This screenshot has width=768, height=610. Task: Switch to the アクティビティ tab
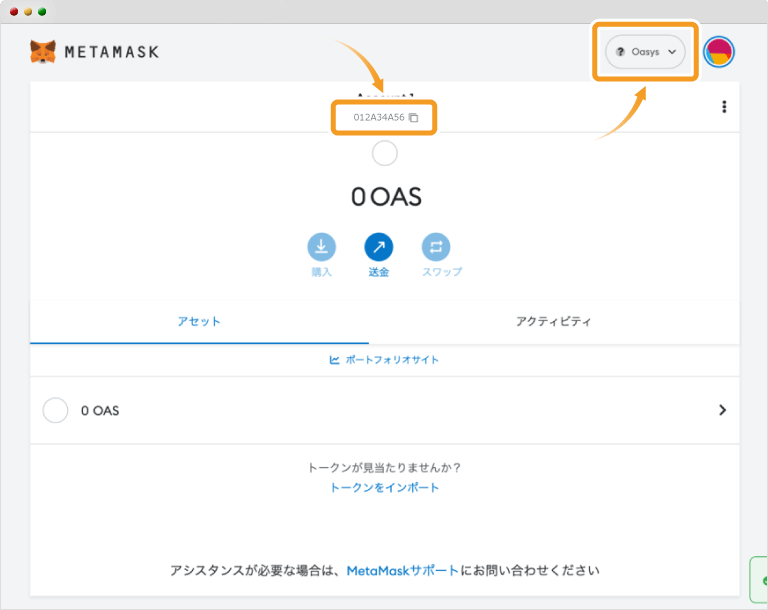click(554, 321)
